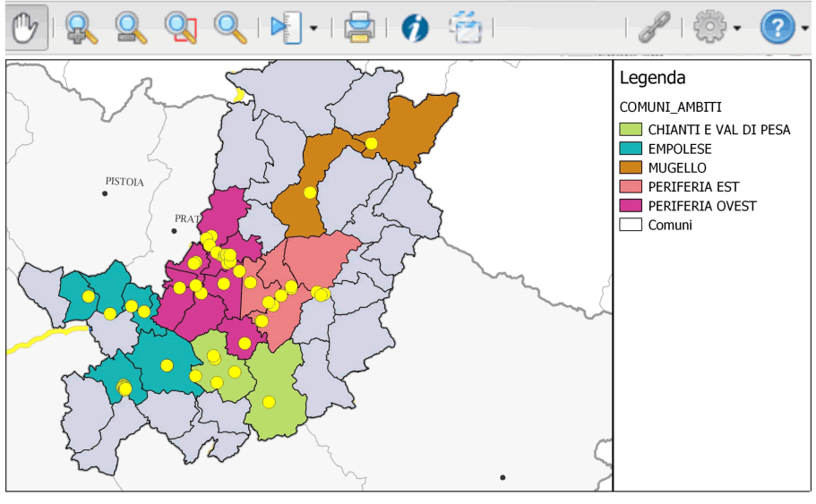The image size is (816, 504).
Task: Activate the Identify features info tool
Action: coord(414,29)
